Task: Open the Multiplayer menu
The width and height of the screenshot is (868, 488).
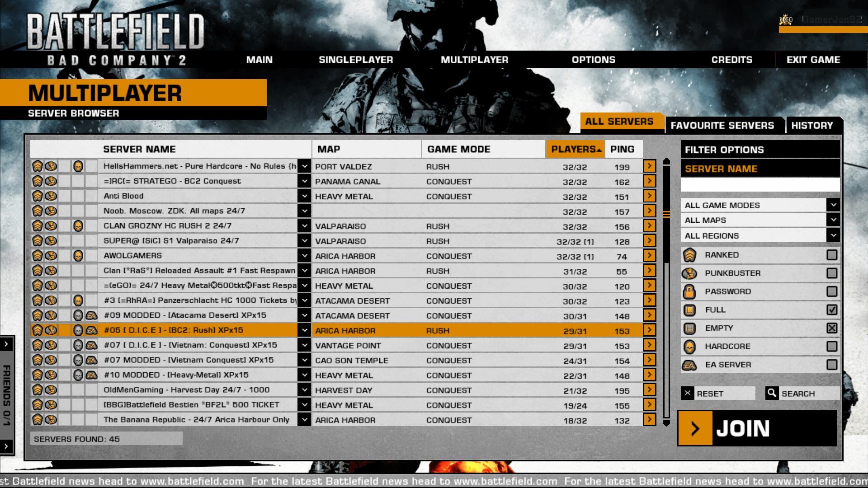Action: tap(475, 60)
